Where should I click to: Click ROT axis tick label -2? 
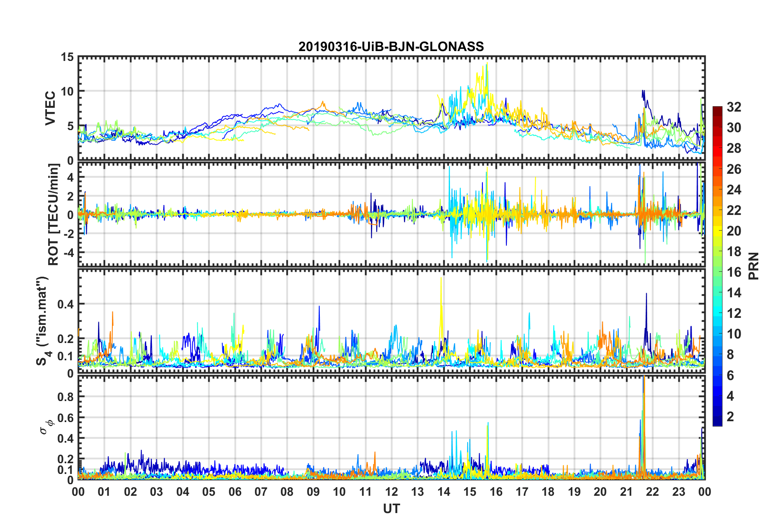68,233
